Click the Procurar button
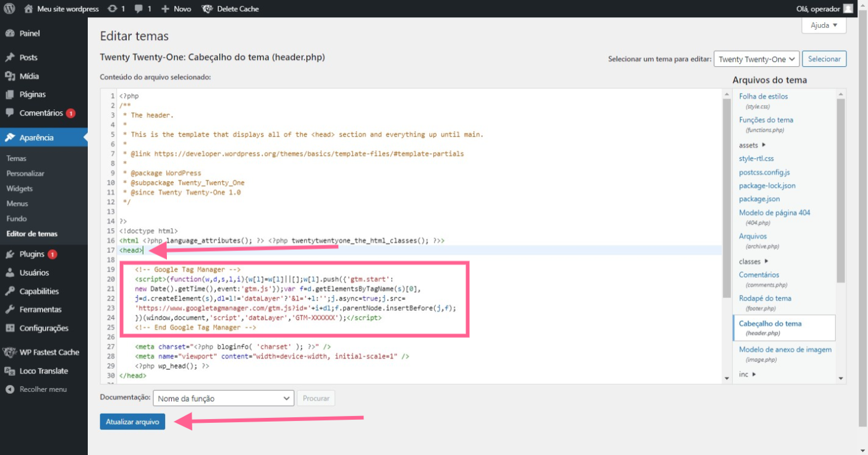The height and width of the screenshot is (455, 868). (316, 399)
